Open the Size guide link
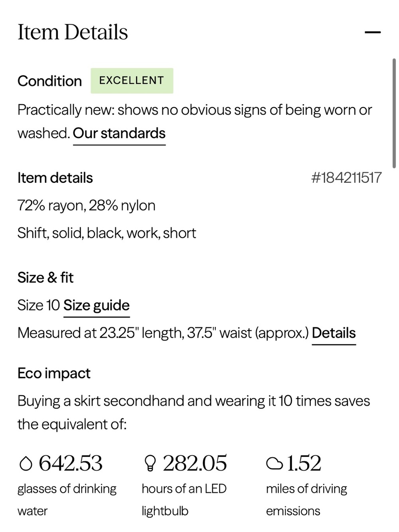The image size is (399, 532). (97, 305)
